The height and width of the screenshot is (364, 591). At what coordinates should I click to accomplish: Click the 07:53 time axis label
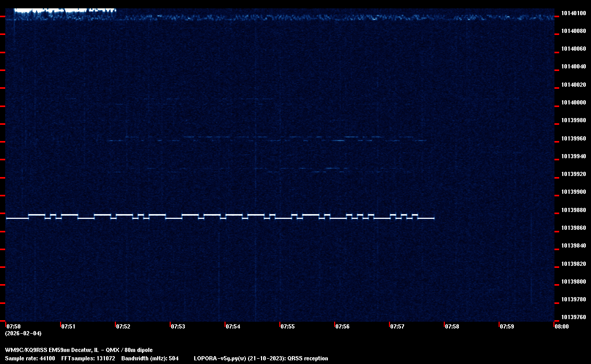(178, 326)
